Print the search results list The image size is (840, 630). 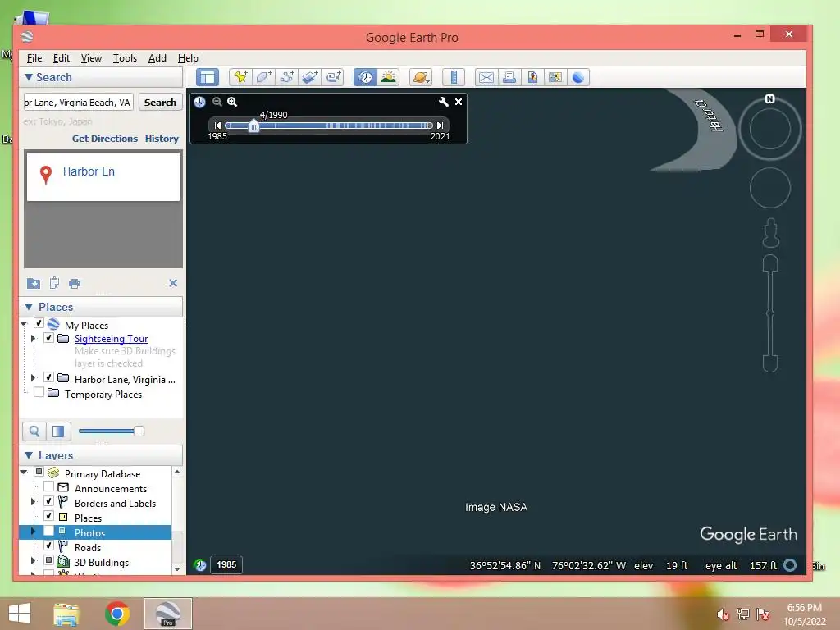75,283
